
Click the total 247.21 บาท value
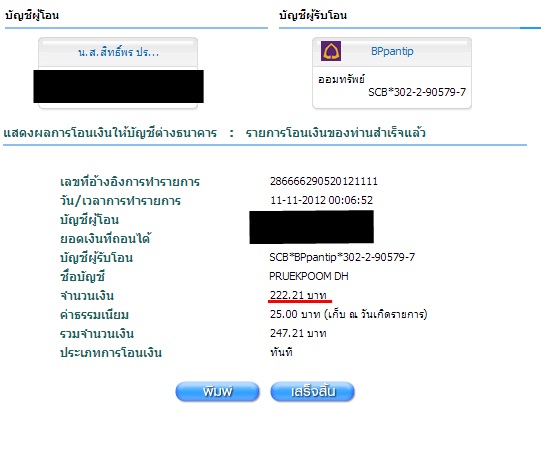[298, 333]
